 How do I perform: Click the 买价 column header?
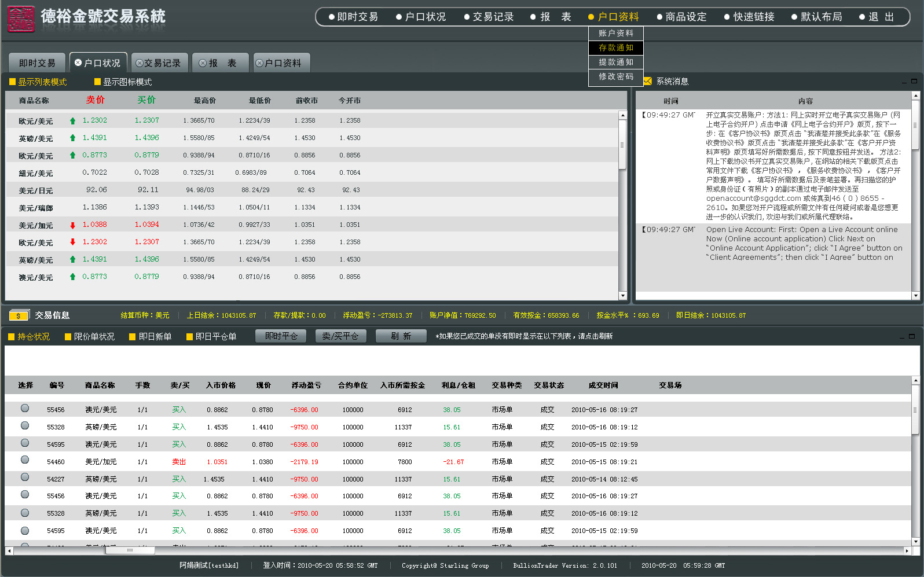pos(146,100)
